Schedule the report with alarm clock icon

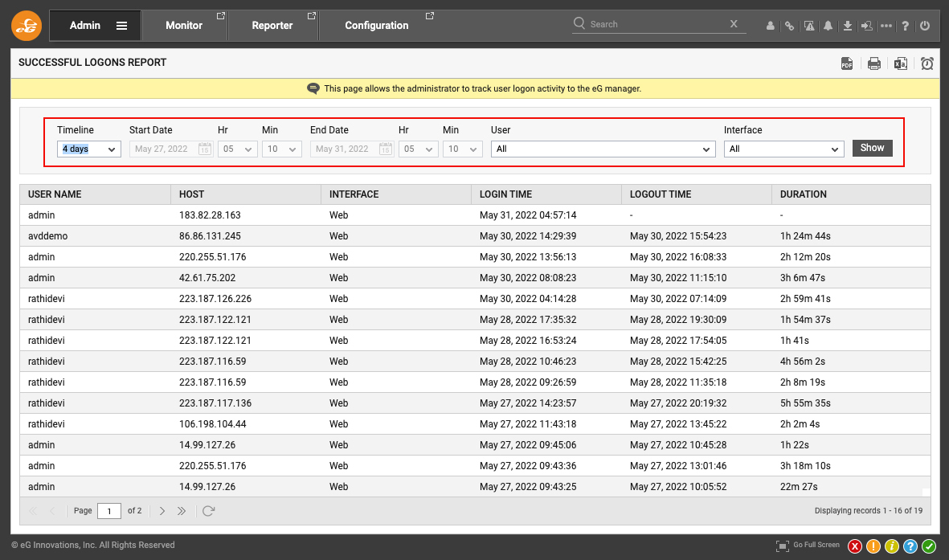coord(927,63)
